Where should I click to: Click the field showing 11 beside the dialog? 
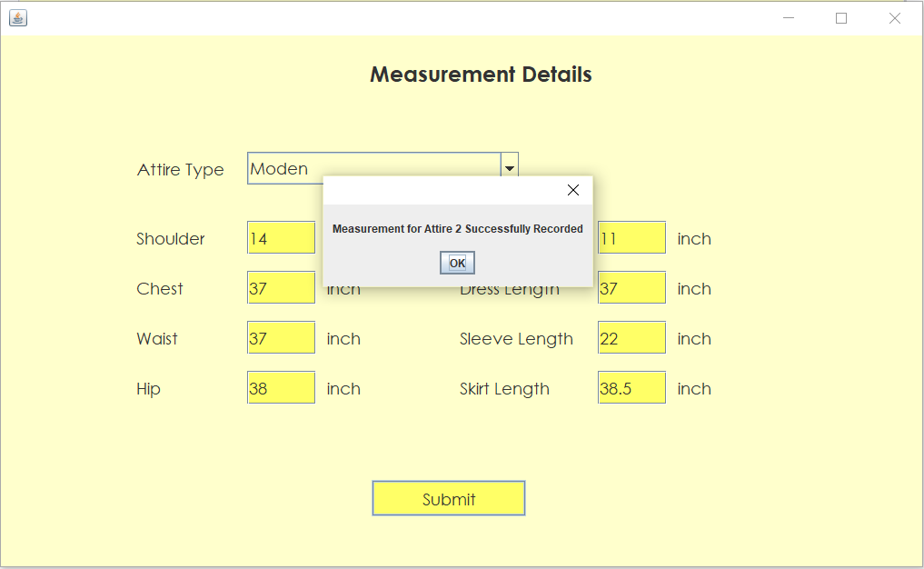631,237
